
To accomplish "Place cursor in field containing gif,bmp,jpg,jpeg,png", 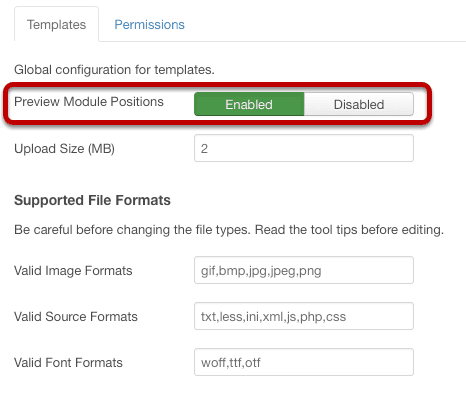I will point(304,270).
